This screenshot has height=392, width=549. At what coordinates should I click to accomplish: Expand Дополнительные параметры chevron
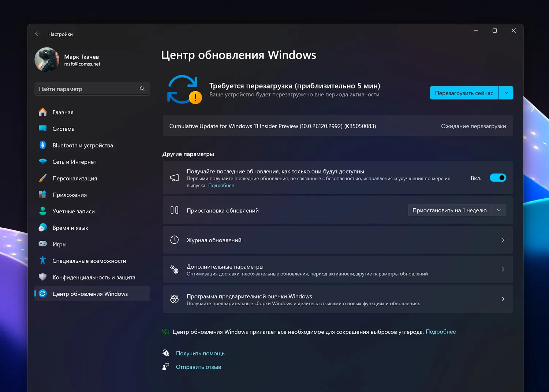[x=503, y=270]
